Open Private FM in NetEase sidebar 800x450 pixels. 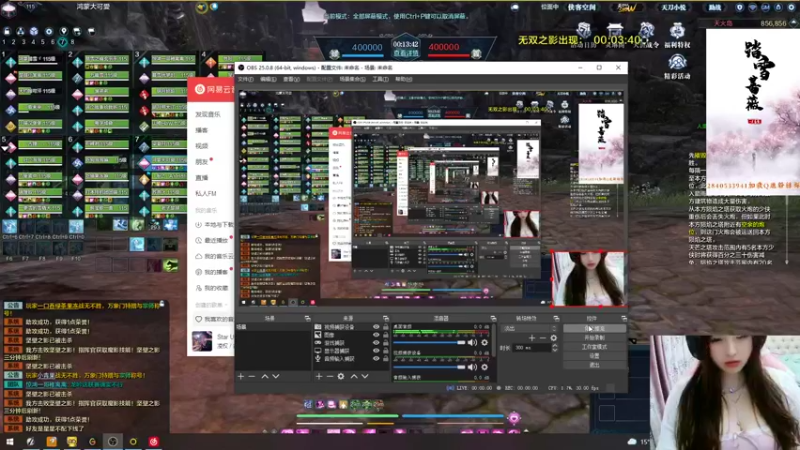click(x=206, y=193)
